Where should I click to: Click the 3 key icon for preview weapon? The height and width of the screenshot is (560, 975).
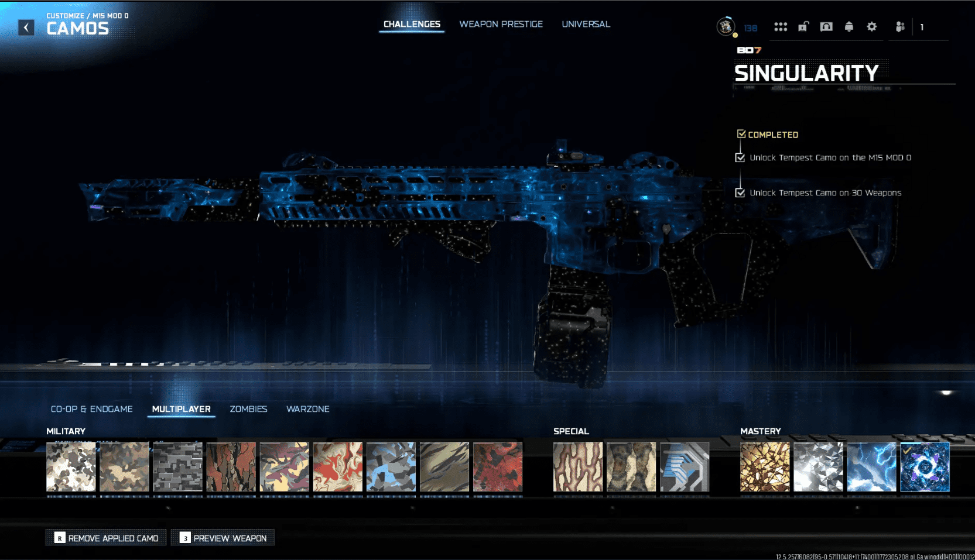tap(185, 538)
